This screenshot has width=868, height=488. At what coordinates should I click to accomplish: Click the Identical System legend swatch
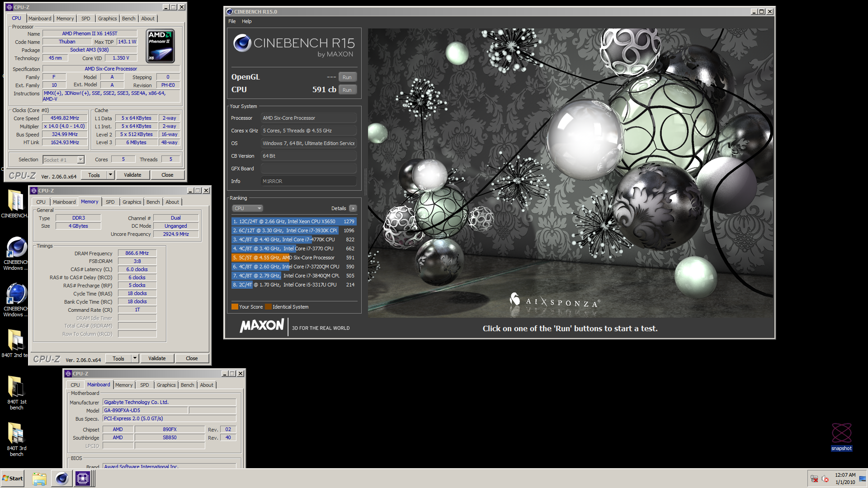point(268,307)
